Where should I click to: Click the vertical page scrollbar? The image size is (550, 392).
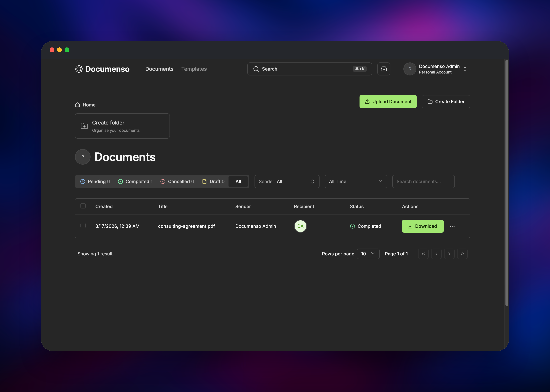coord(507,183)
